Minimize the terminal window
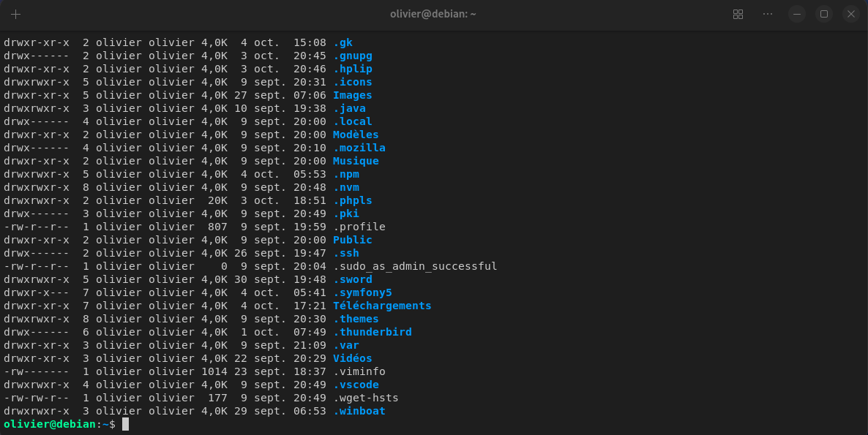Viewport: 868px width, 435px height. [796, 15]
